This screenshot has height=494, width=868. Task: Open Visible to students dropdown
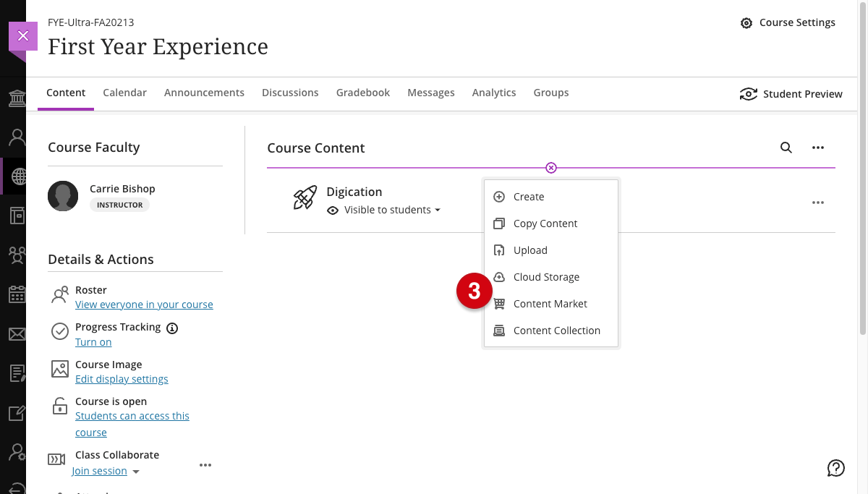pyautogui.click(x=392, y=210)
